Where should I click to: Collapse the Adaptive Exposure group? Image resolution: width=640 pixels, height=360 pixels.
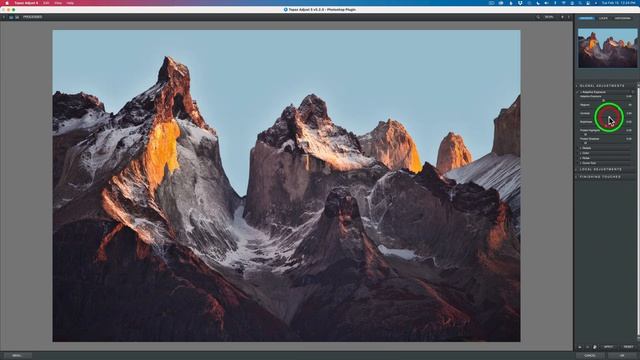(x=593, y=92)
